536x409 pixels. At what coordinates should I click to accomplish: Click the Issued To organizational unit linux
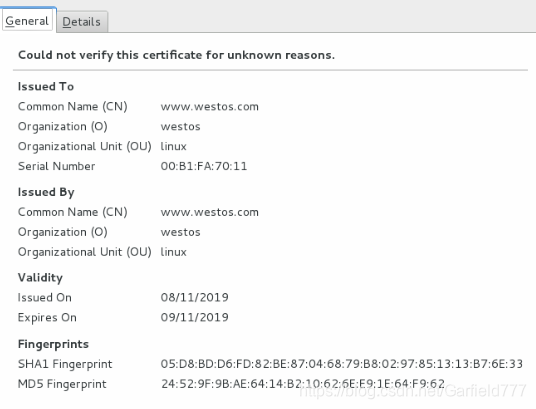(x=174, y=146)
